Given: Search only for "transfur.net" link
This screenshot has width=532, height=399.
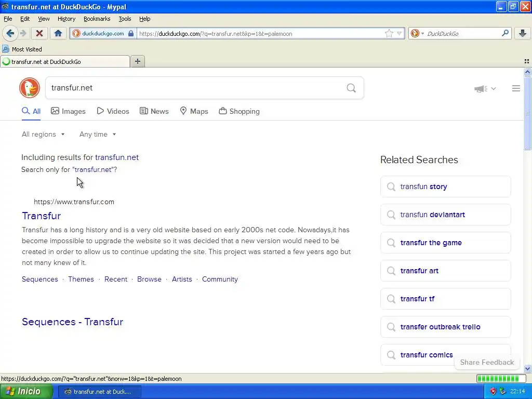Looking at the screenshot, I should coord(94,170).
